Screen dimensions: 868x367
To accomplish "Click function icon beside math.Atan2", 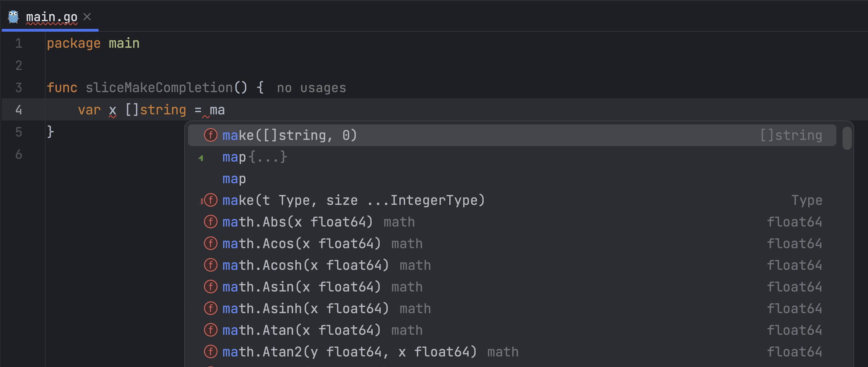I will (211, 351).
